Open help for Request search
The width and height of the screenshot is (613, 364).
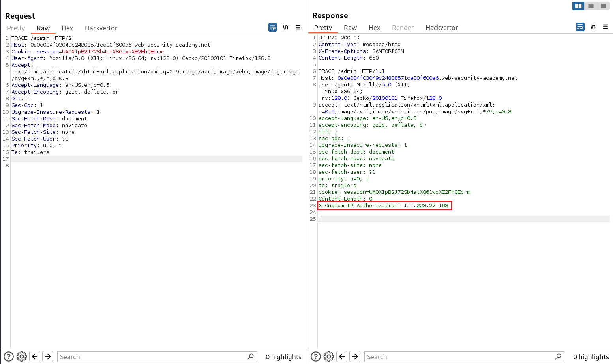tap(9, 356)
